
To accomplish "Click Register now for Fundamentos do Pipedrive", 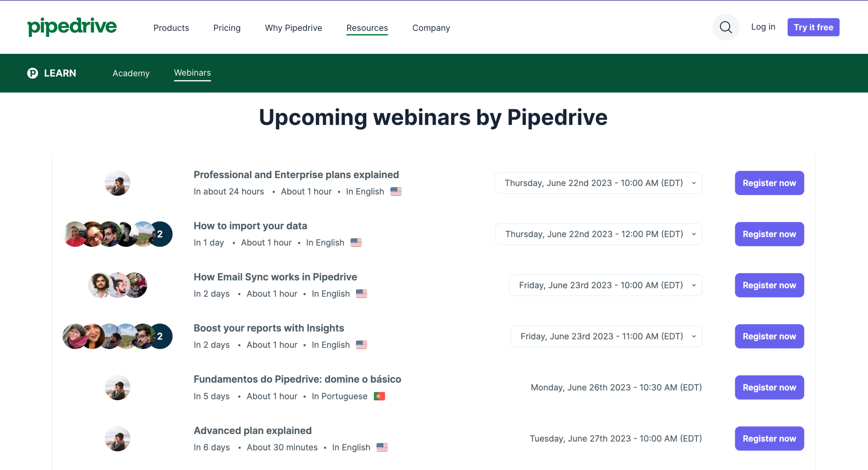I will (x=769, y=387).
